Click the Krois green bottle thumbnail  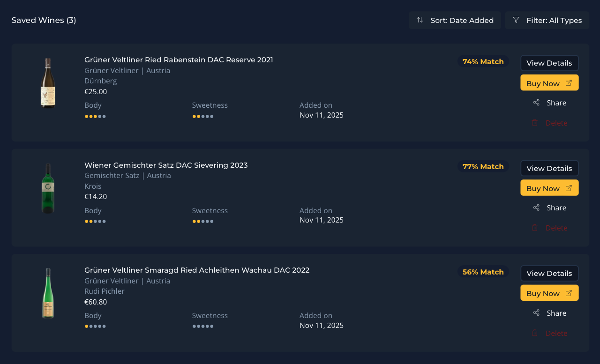coord(48,188)
